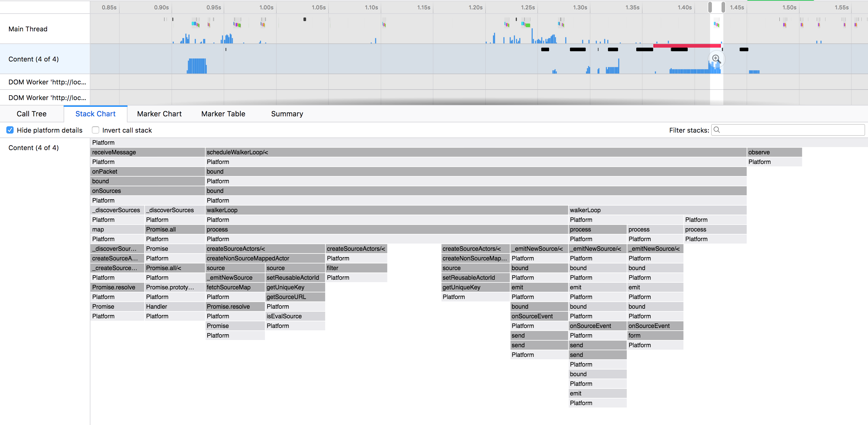
Task: Enable Invert call stack checkbox
Action: click(96, 130)
